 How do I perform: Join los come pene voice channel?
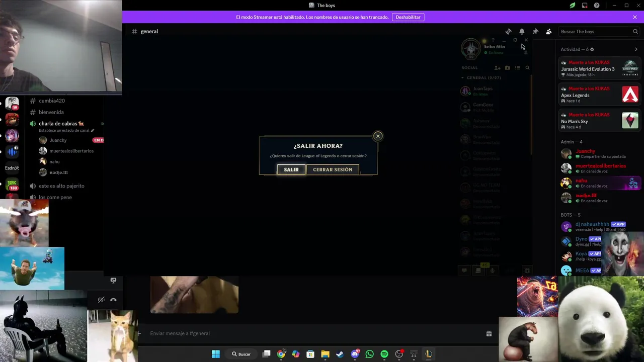(55, 197)
